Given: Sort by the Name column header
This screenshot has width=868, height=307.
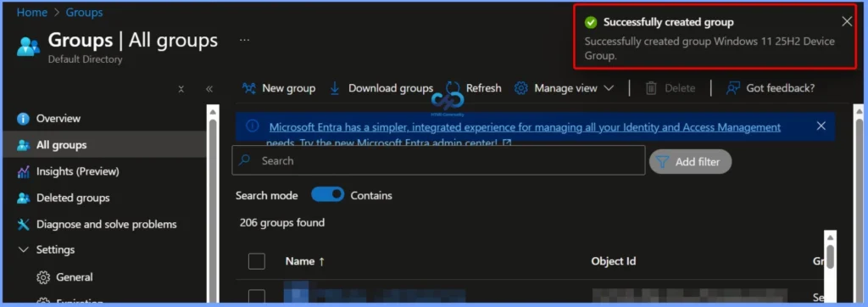Looking at the screenshot, I should (x=305, y=261).
